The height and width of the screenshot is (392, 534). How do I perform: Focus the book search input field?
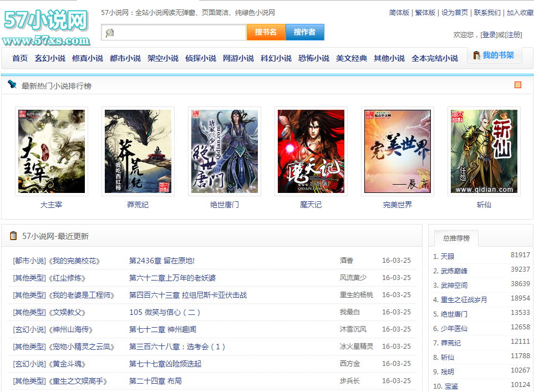tap(174, 32)
